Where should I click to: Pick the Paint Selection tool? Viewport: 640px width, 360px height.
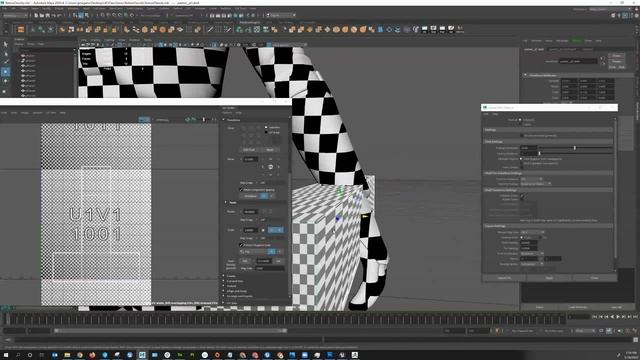5,62
